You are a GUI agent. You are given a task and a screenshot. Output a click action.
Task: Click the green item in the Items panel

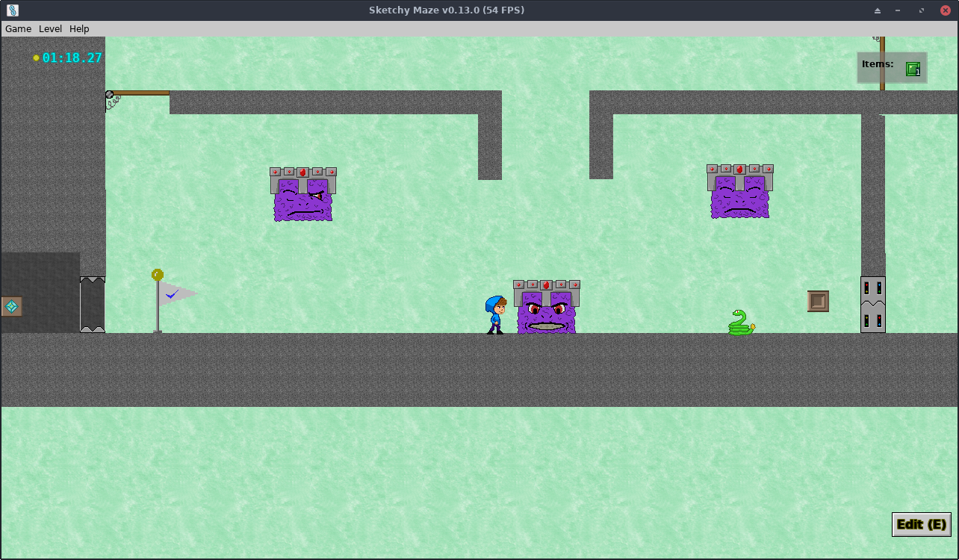coord(912,69)
